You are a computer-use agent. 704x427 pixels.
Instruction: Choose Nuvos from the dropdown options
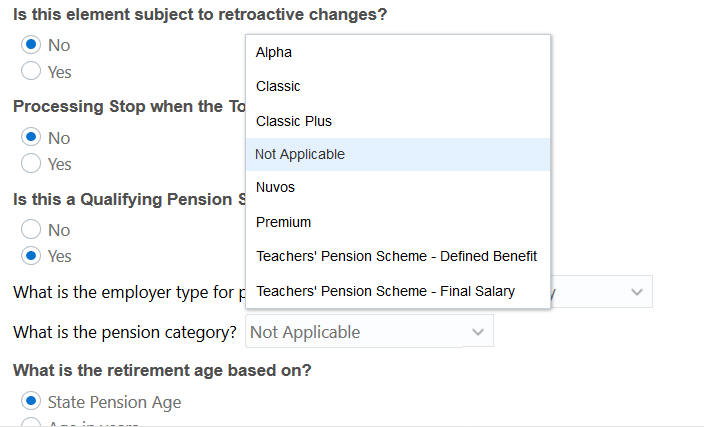click(275, 187)
